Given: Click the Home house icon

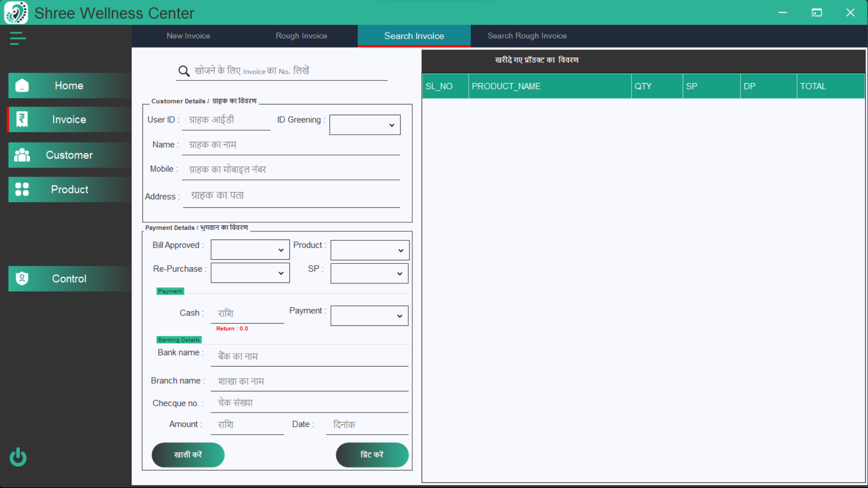Looking at the screenshot, I should pos(22,85).
